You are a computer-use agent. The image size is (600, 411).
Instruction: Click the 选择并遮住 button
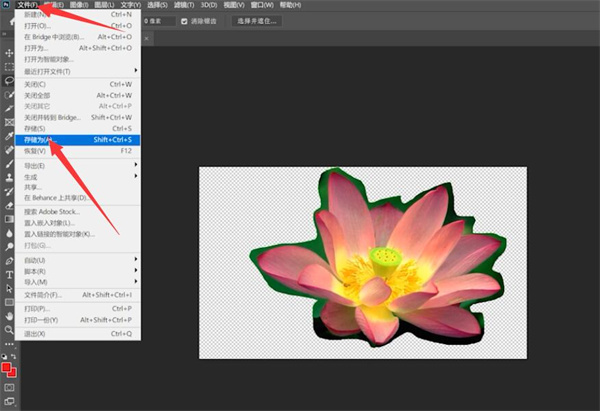[x=255, y=20]
